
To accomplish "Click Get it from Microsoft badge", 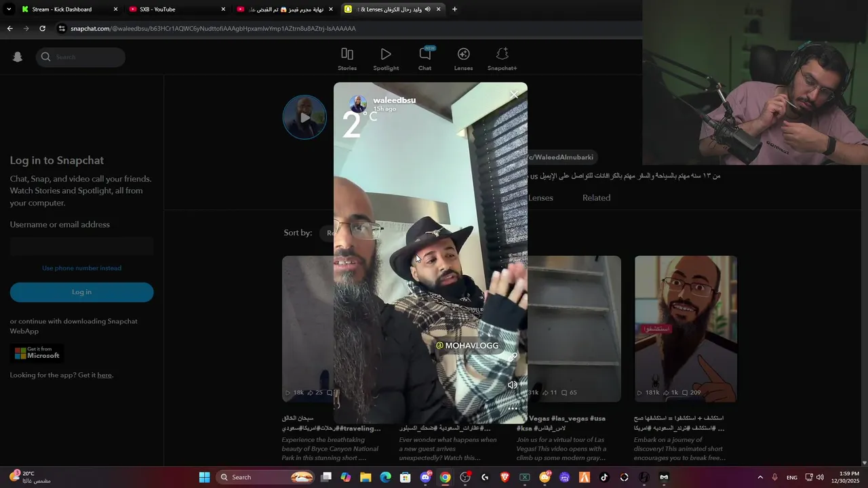I will pyautogui.click(x=37, y=353).
